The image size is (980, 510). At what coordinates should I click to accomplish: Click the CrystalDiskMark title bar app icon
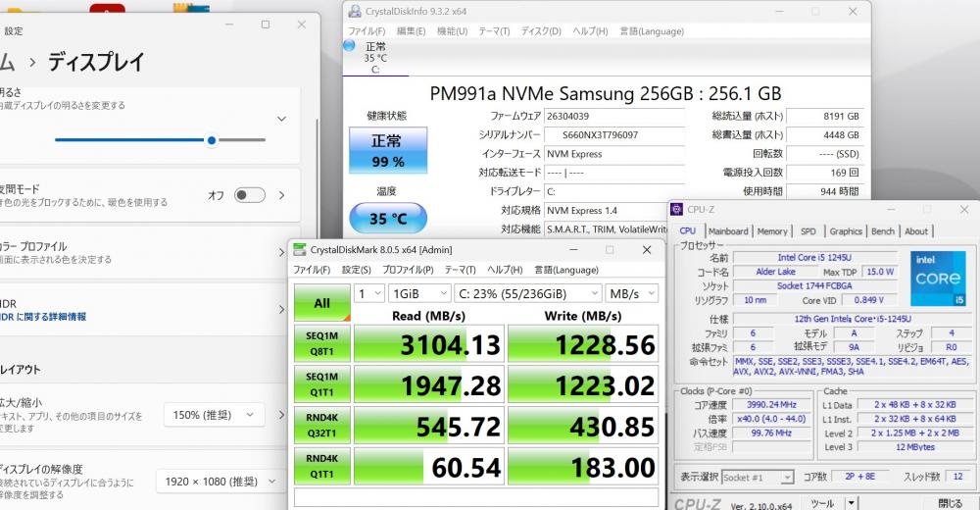[299, 250]
